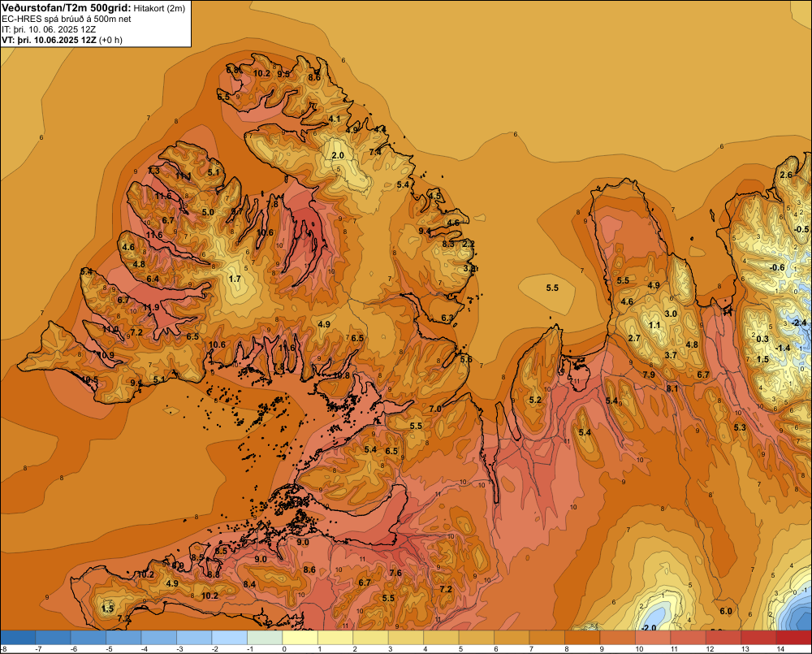Click the 7.4 temperature value on the map
This screenshot has width=812, height=654.
coord(375,152)
